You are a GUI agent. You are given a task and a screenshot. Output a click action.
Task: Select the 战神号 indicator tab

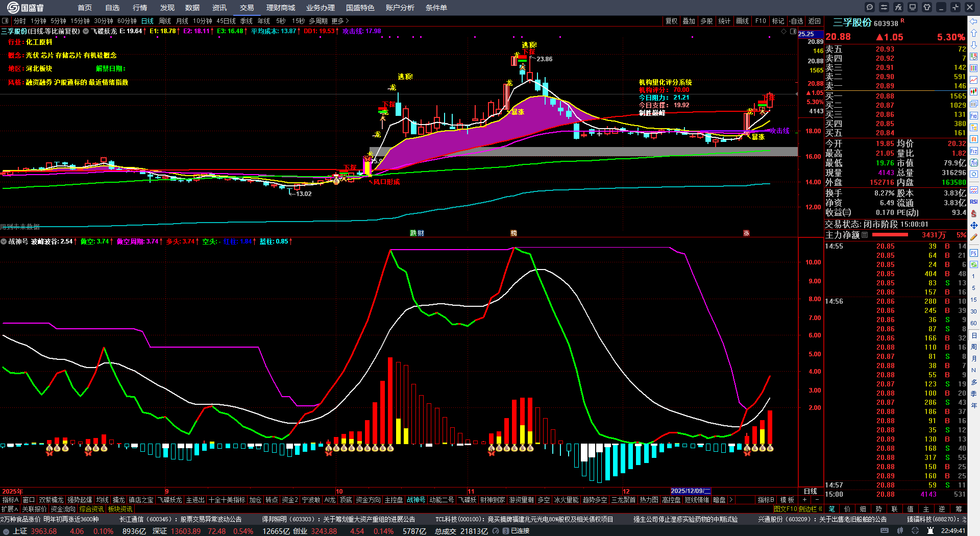pos(416,500)
